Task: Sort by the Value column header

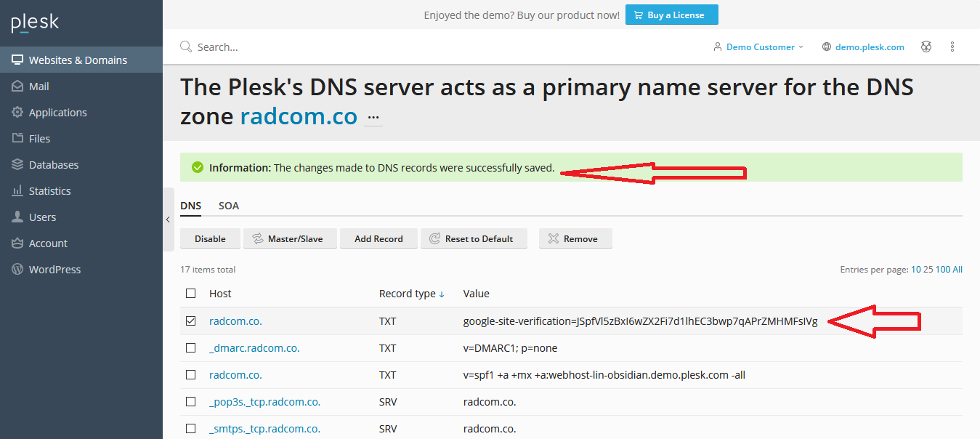Action: [x=477, y=294]
